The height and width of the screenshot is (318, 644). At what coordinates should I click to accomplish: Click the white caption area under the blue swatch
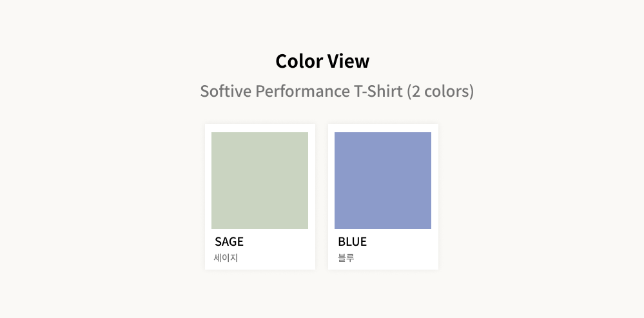click(x=401, y=250)
